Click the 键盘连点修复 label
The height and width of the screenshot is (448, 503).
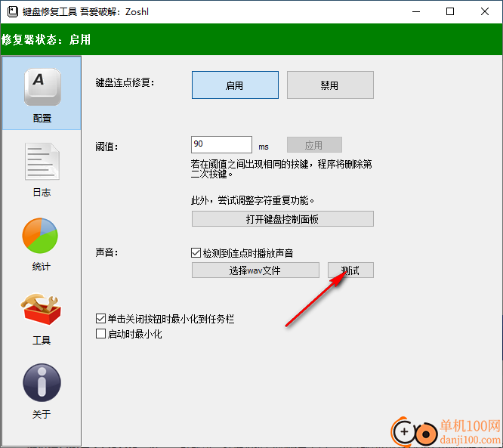125,83
